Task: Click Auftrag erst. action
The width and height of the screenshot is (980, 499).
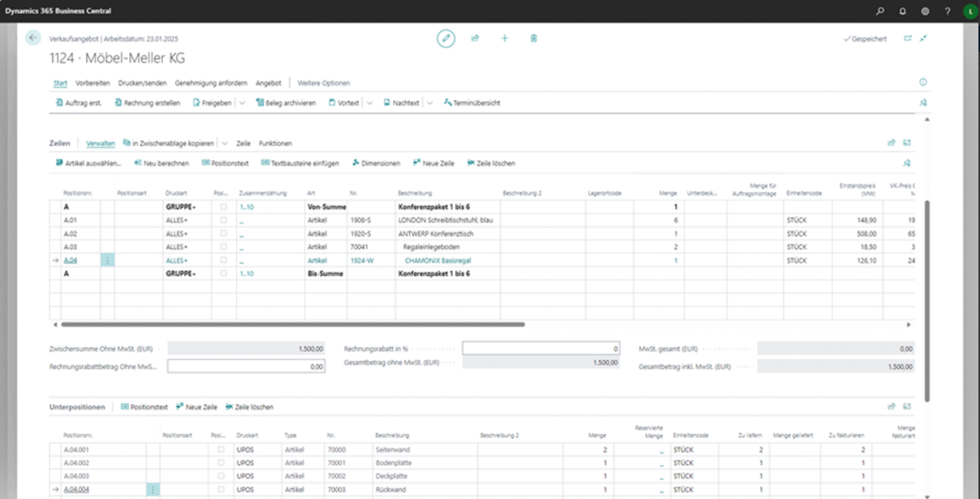Action: pos(79,103)
